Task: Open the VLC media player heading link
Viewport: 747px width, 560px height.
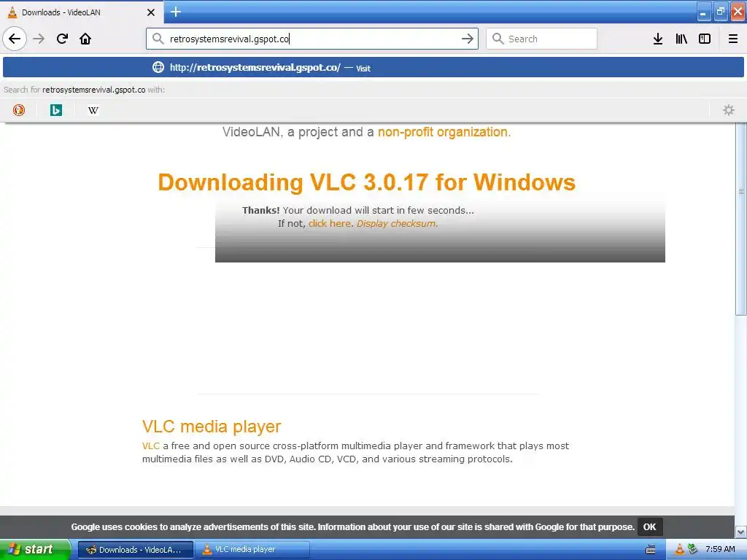Action: (212, 426)
